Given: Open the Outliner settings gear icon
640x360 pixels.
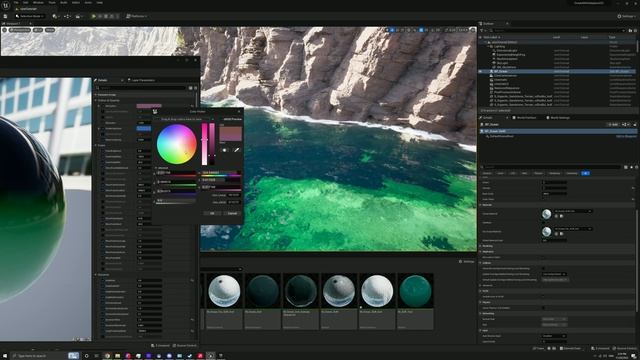Looking at the screenshot, I should [635, 30].
